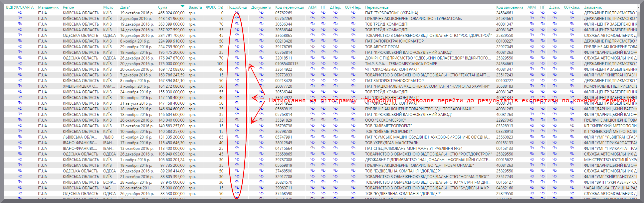The height and width of the screenshot is (203, 644).
Task: Open Z.Пер. link for winner code 32018511
Action: click(335, 58)
